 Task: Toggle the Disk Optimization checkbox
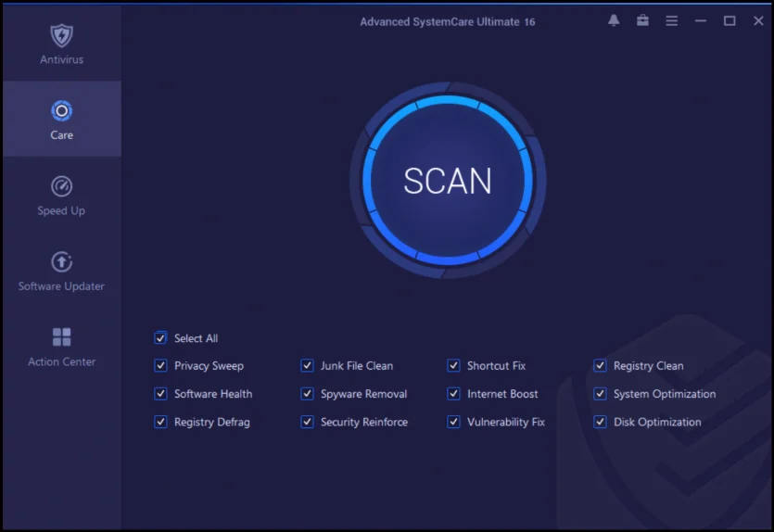click(x=601, y=422)
